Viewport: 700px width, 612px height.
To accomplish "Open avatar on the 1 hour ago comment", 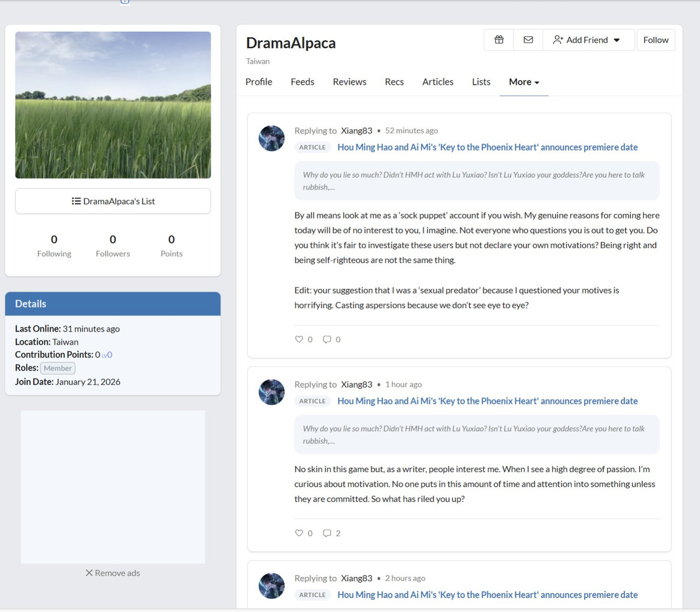I will pos(271,392).
